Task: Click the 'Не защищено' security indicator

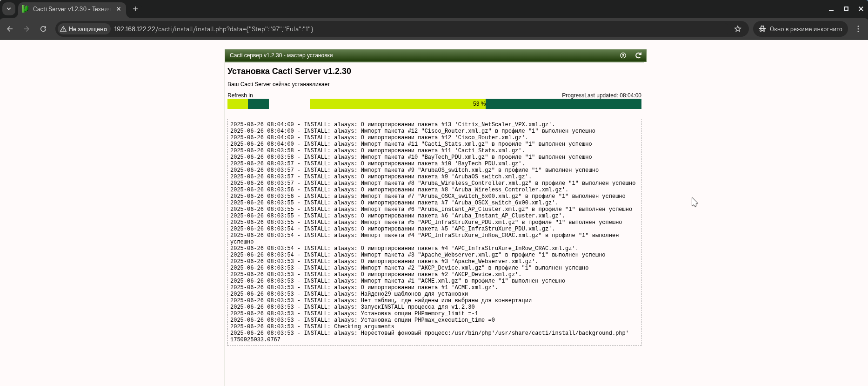Action: [x=84, y=29]
